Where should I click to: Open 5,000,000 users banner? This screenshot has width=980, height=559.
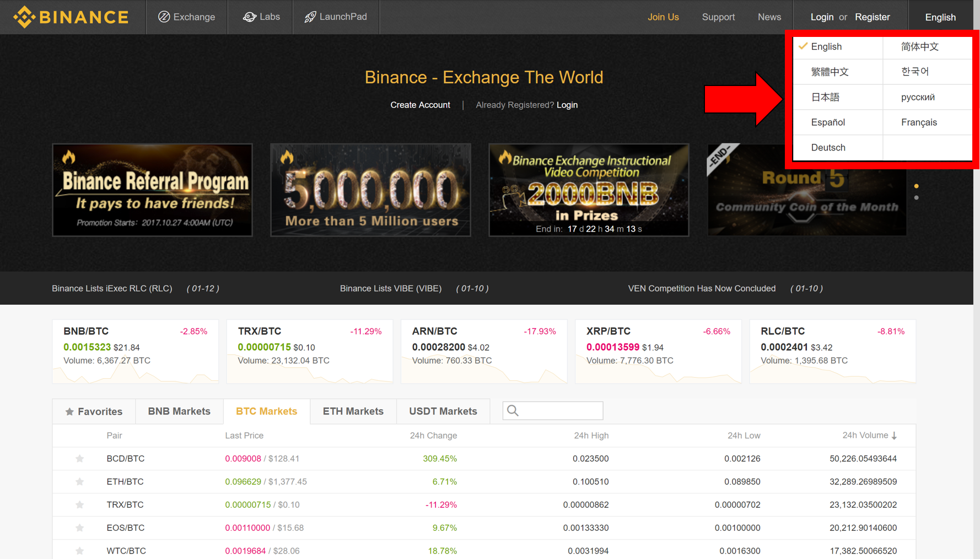tap(370, 190)
